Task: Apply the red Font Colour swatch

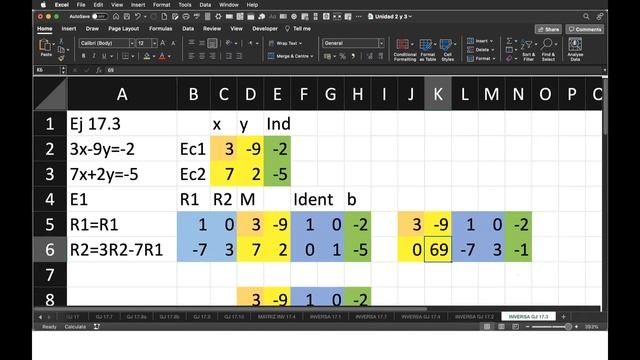Action: 162,56
